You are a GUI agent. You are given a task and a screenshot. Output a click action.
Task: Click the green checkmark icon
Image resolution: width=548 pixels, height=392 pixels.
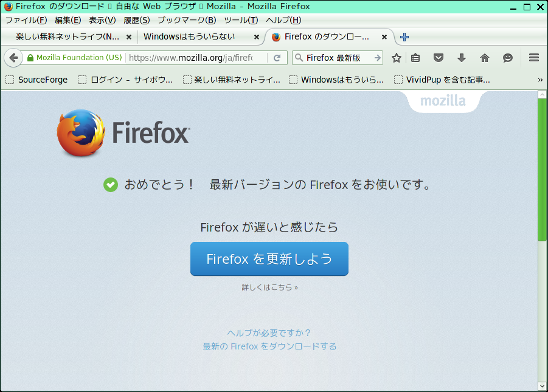click(x=111, y=185)
